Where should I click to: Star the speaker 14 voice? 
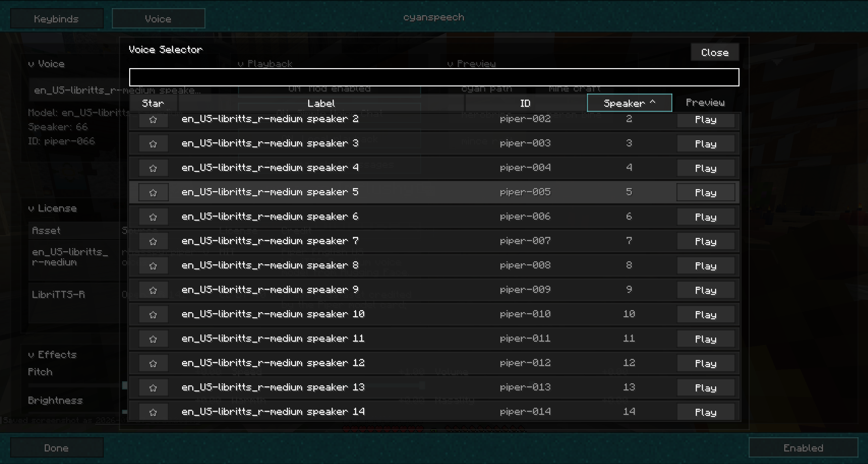(153, 412)
